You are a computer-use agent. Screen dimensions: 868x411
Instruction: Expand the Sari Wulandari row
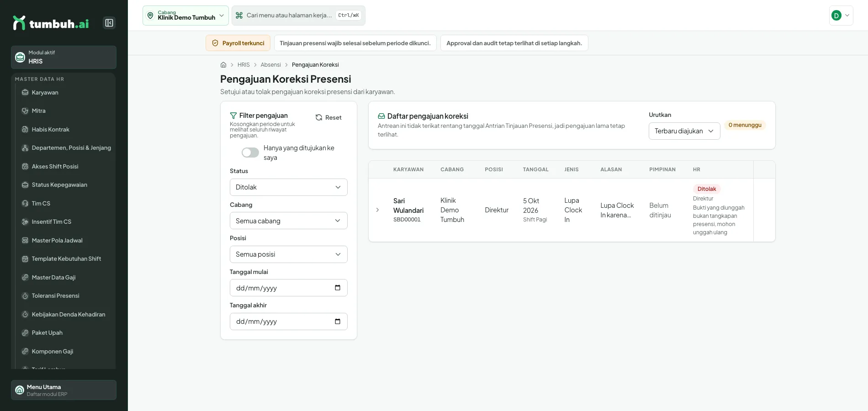[x=377, y=210]
